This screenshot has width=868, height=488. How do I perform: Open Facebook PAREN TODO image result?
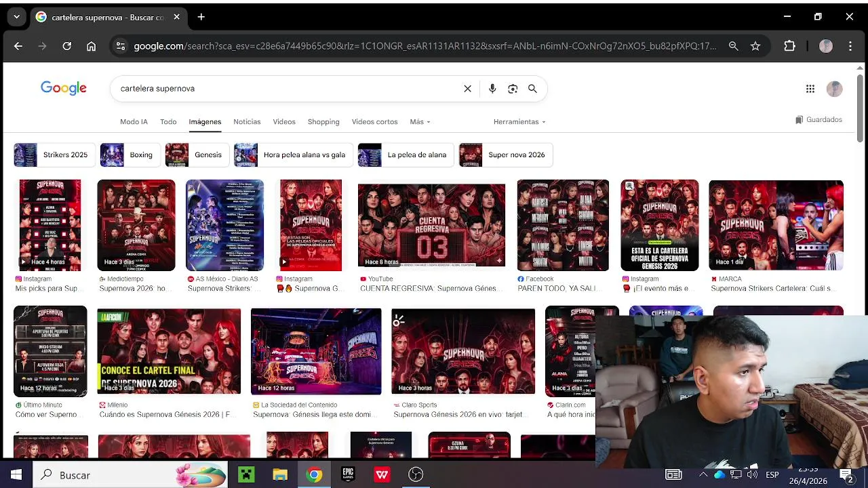[563, 225]
